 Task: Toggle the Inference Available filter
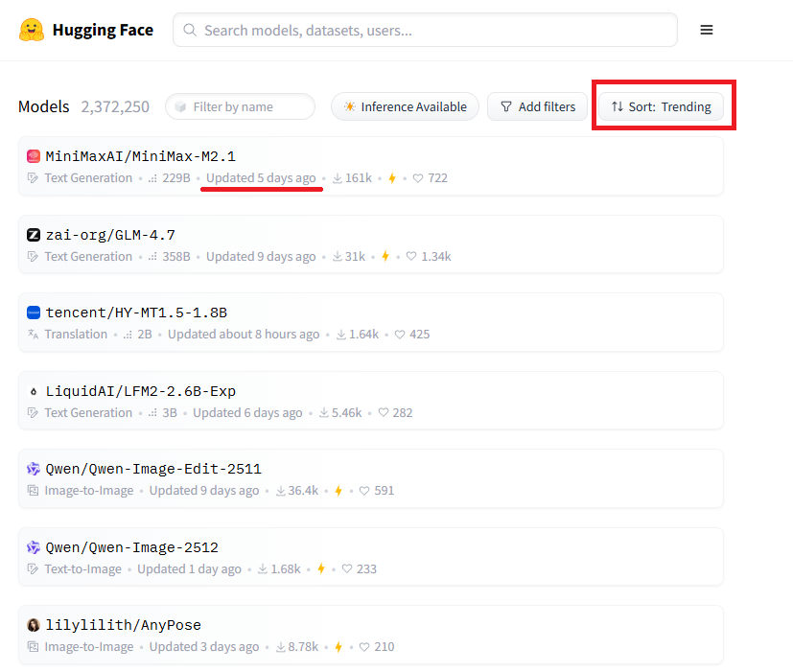coord(405,106)
